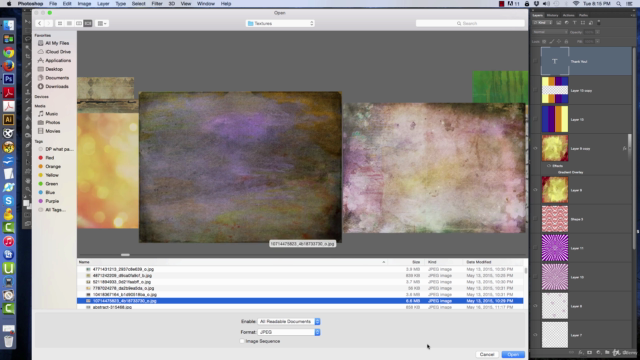Switch to the Paths tab
This screenshot has width=640, height=360.
(583, 15)
